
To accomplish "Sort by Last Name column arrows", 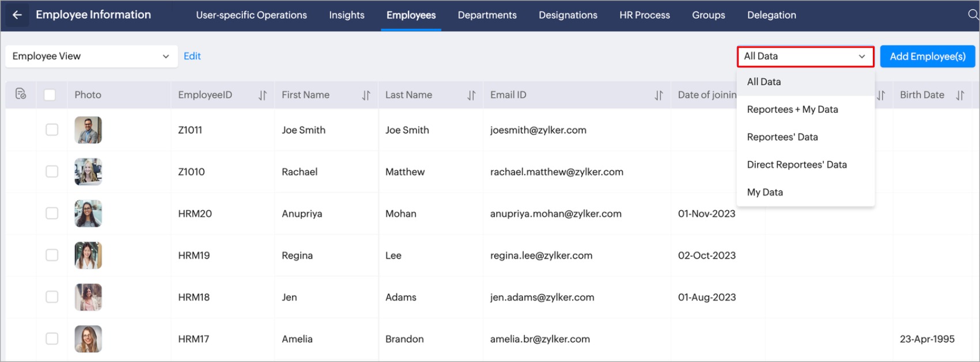I will (471, 96).
